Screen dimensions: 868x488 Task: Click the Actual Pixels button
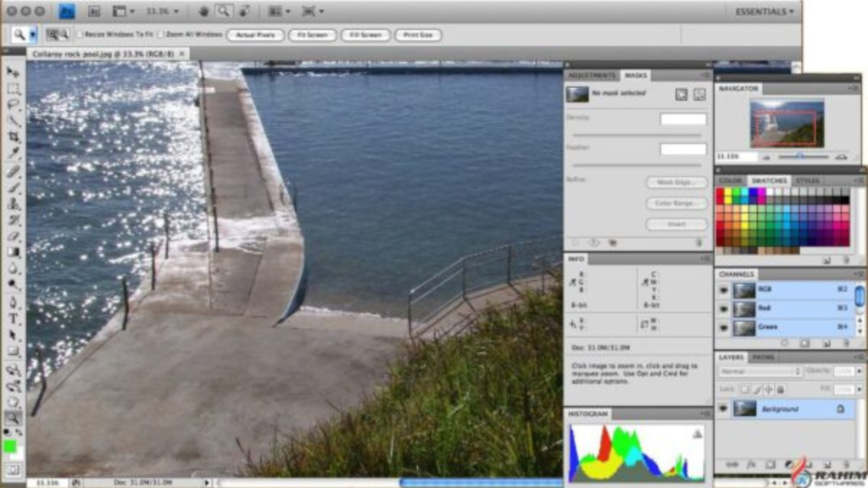(255, 35)
